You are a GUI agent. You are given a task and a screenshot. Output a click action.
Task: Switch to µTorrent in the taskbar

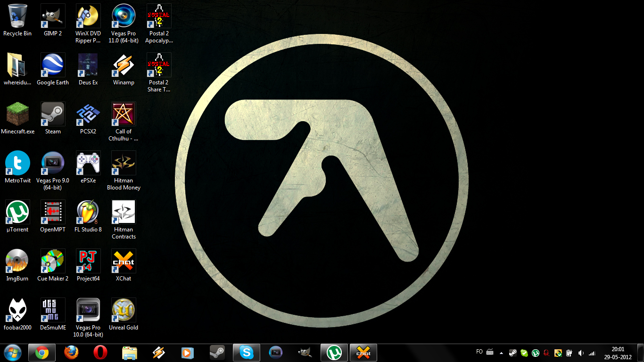click(334, 353)
